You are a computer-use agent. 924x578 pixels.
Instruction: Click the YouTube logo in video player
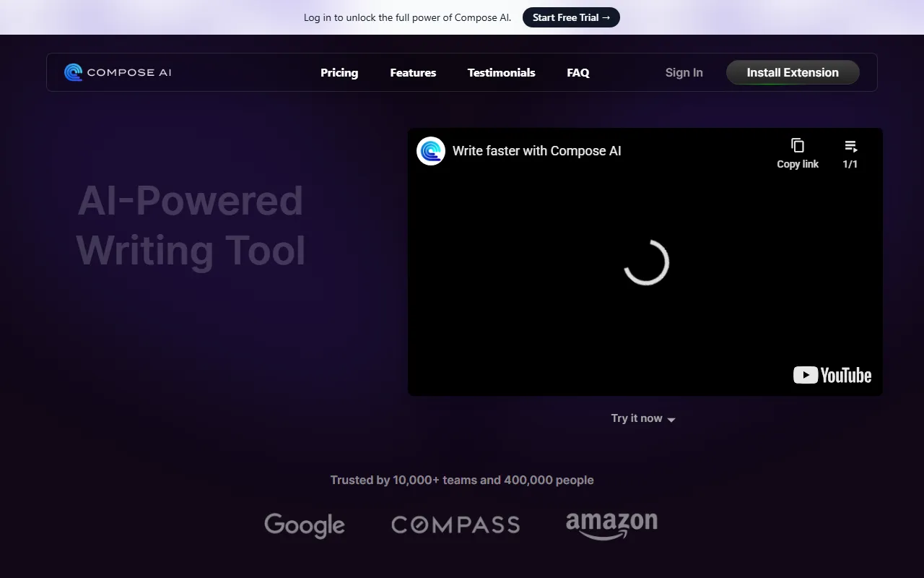[x=832, y=375]
